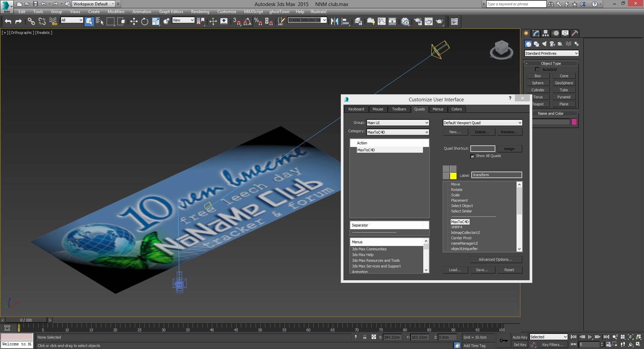The height and width of the screenshot is (349, 644).
Task: Activate the Select and Rotate tool
Action: [x=145, y=21]
